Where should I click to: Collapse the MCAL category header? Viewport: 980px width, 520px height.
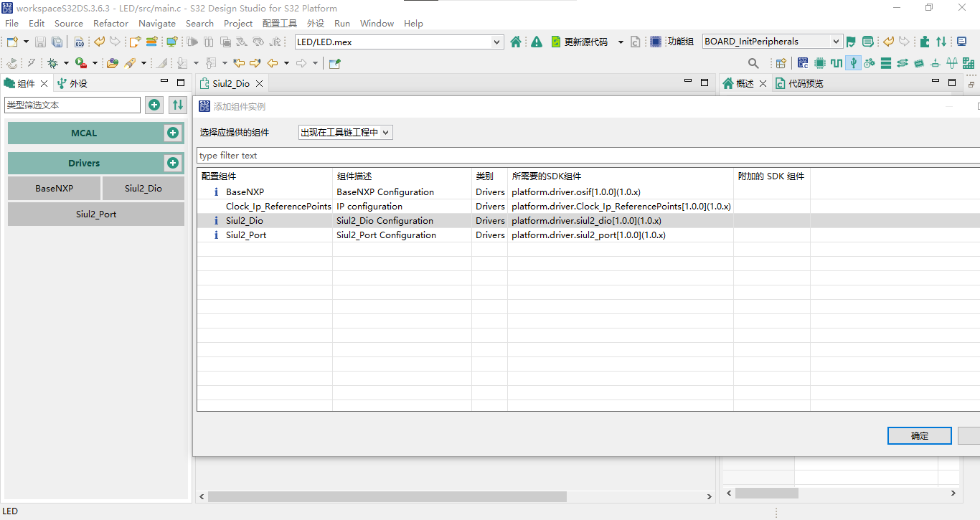click(83, 133)
